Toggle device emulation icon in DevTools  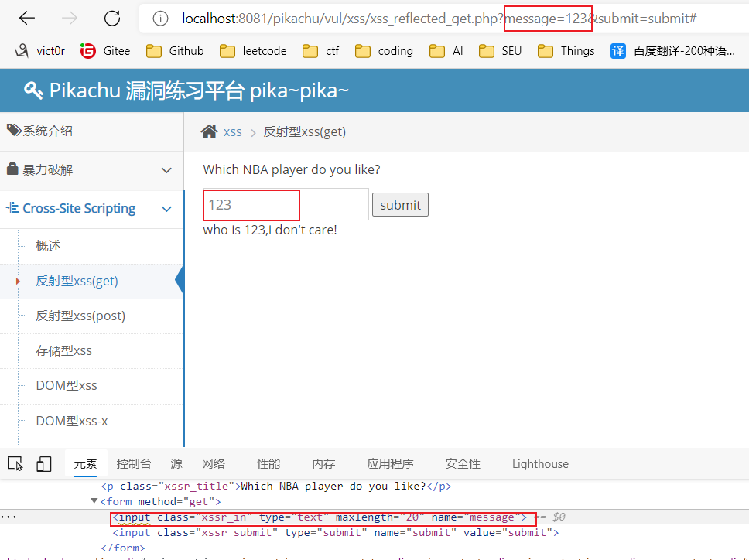44,464
